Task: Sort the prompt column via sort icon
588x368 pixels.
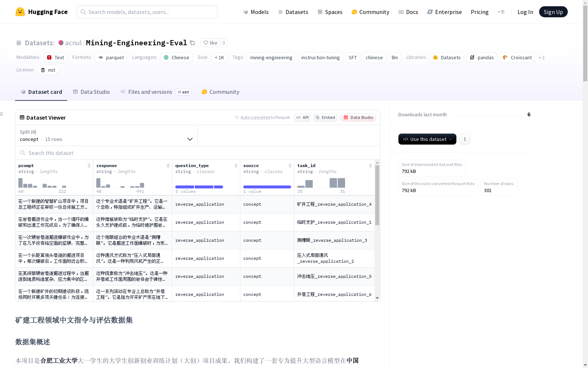Action: pos(89,166)
